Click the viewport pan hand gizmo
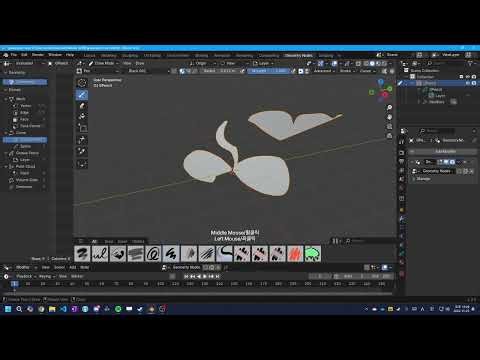 (x=389, y=117)
